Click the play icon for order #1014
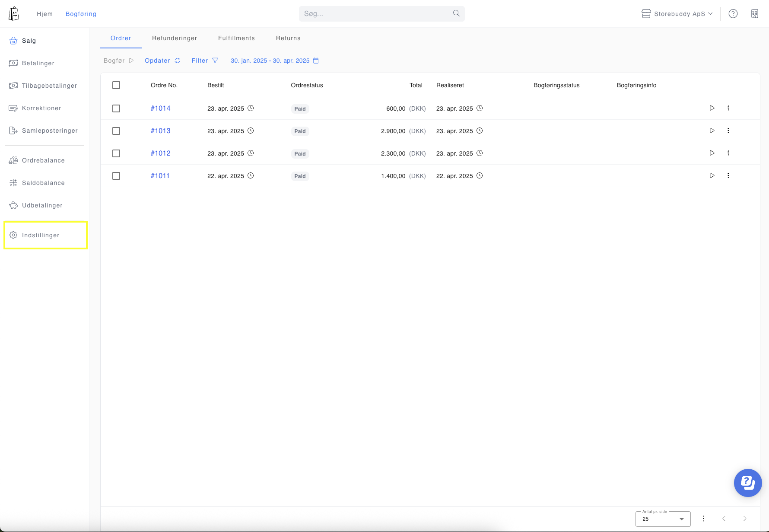 coord(712,108)
